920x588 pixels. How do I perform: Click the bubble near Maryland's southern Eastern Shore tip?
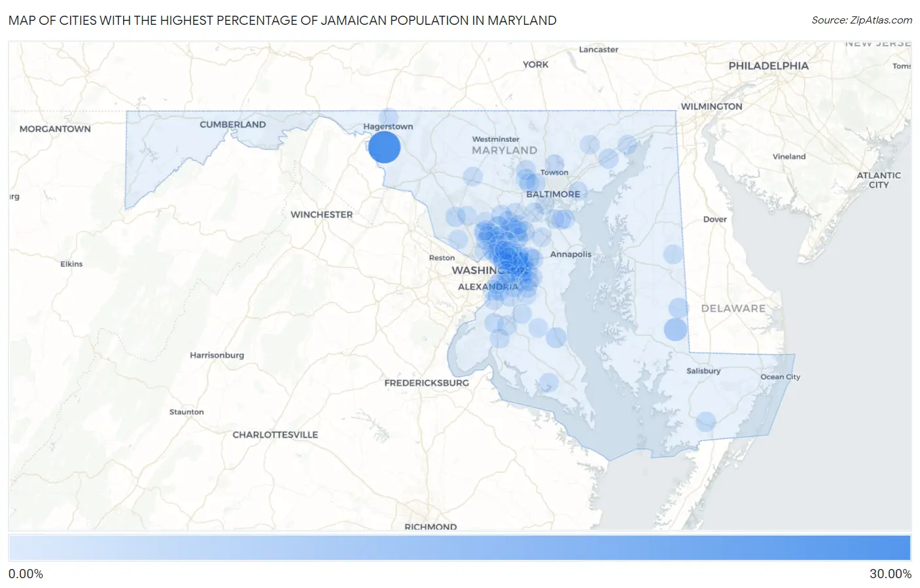[705, 422]
